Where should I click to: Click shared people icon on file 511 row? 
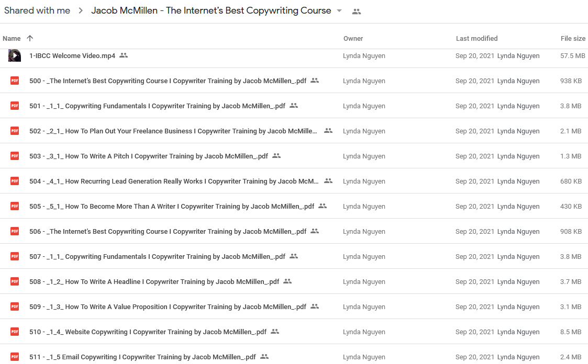pyautogui.click(x=264, y=357)
